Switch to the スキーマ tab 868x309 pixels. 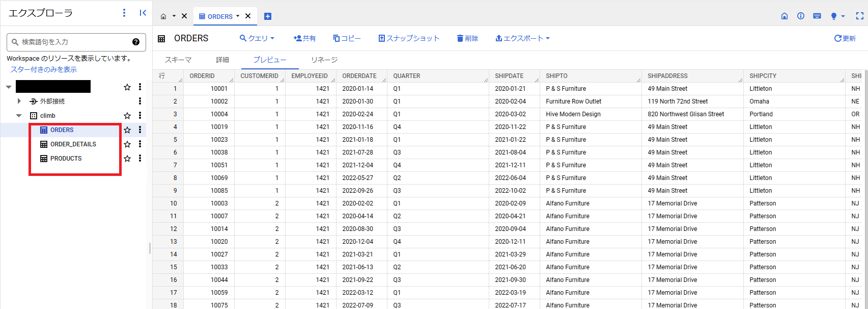tap(178, 60)
